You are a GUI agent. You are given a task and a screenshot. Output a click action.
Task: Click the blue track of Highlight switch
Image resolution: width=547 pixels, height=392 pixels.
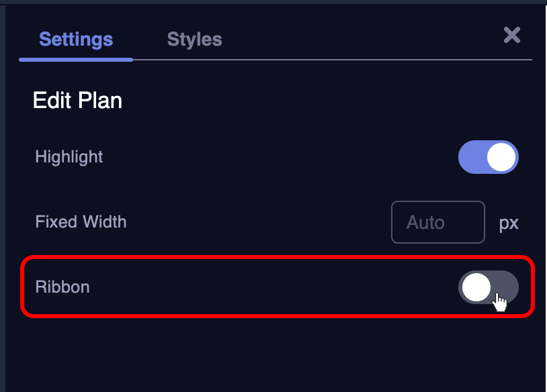click(471, 157)
